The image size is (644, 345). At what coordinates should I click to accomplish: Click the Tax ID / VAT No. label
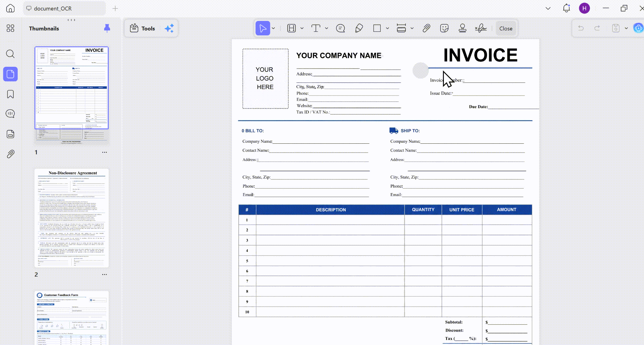click(313, 112)
